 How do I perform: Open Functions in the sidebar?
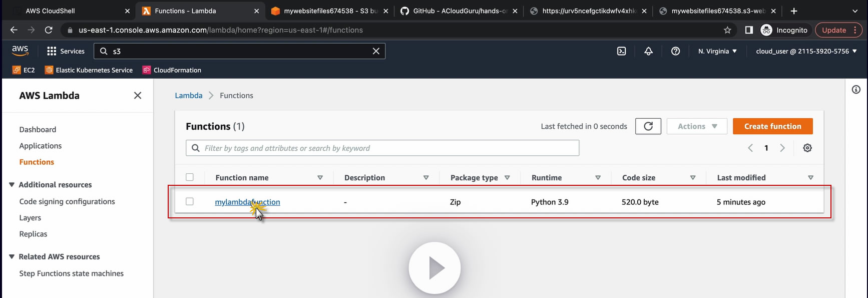tap(37, 162)
